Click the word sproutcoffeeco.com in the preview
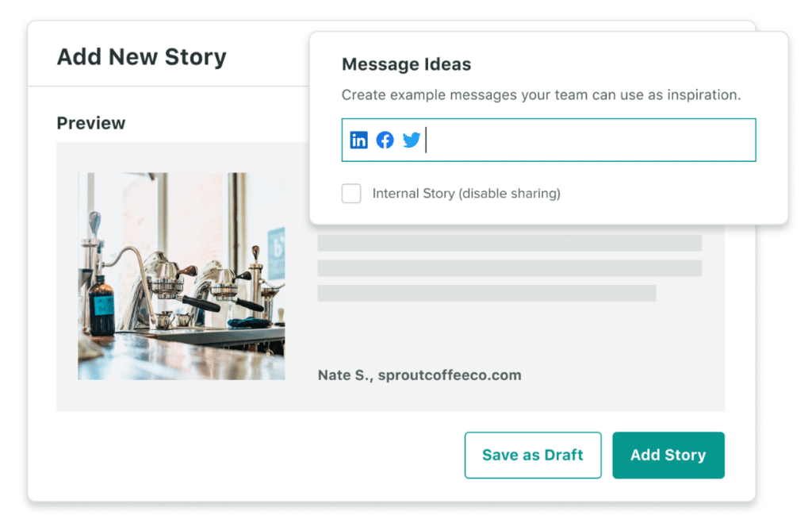This screenshot has width=812, height=527. (450, 375)
